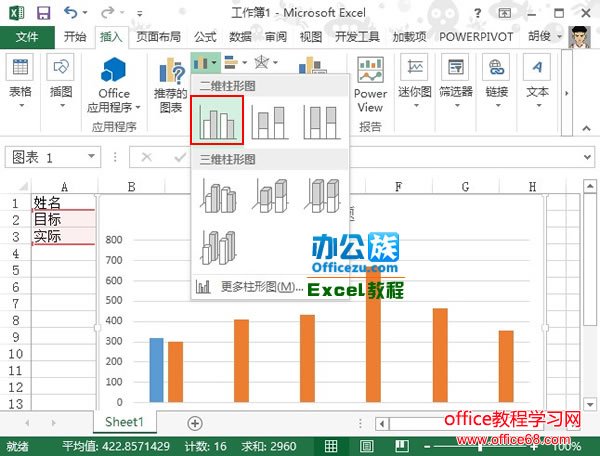Choose the 3-D stacked column chart
Screen dimensions: 600x456
tap(270, 195)
